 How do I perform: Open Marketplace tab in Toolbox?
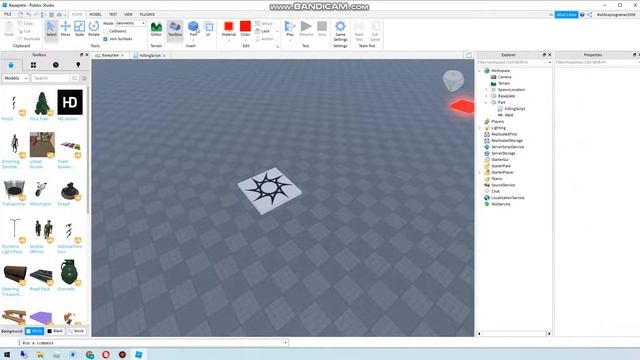[11, 65]
